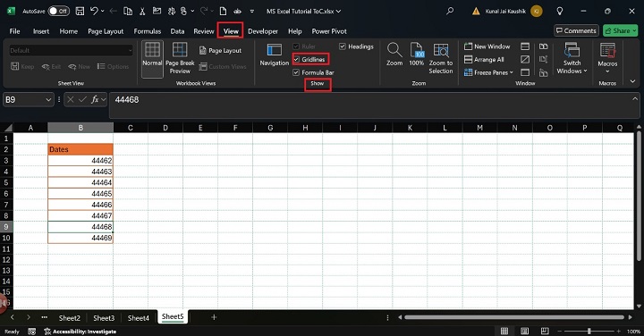The height and width of the screenshot is (336, 644).
Task: Click the Touch/Mouse mode hand icon
Action: click(183, 12)
